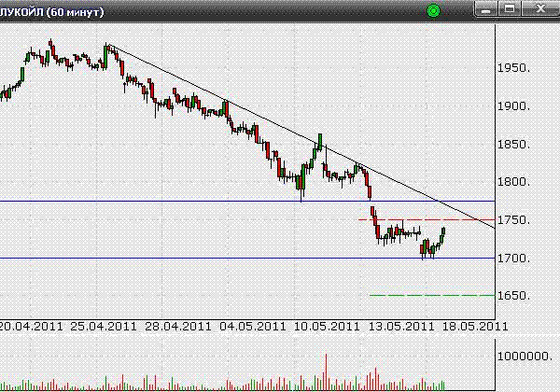Click the 10.05.2011 date label
The height and width of the screenshot is (392, 560).
click(327, 327)
